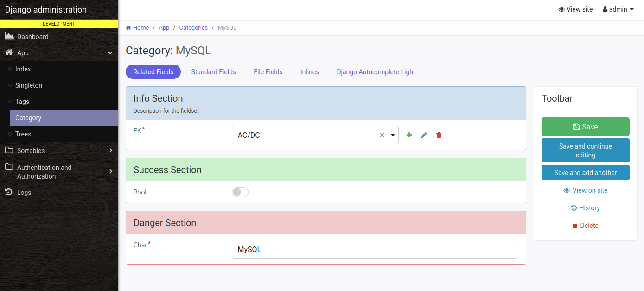This screenshot has height=291, width=644.
Task: Click the home icon in breadcrumb
Action: 128,28
